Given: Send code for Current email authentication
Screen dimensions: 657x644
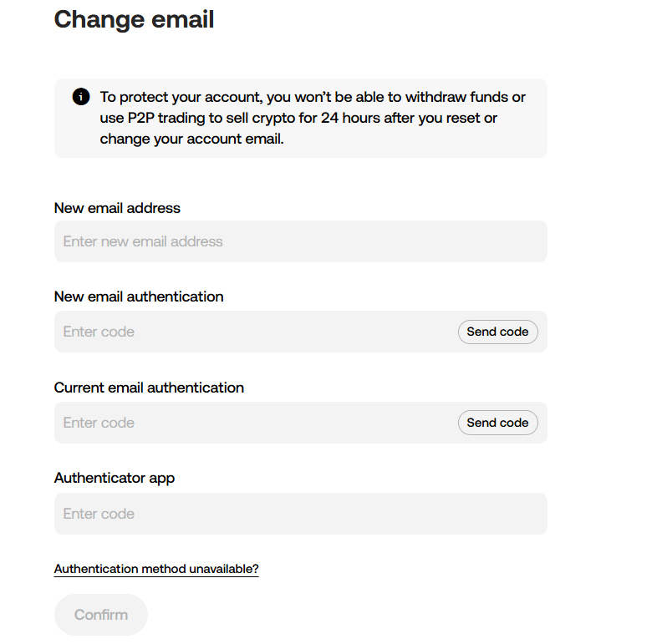Looking at the screenshot, I should (x=498, y=423).
